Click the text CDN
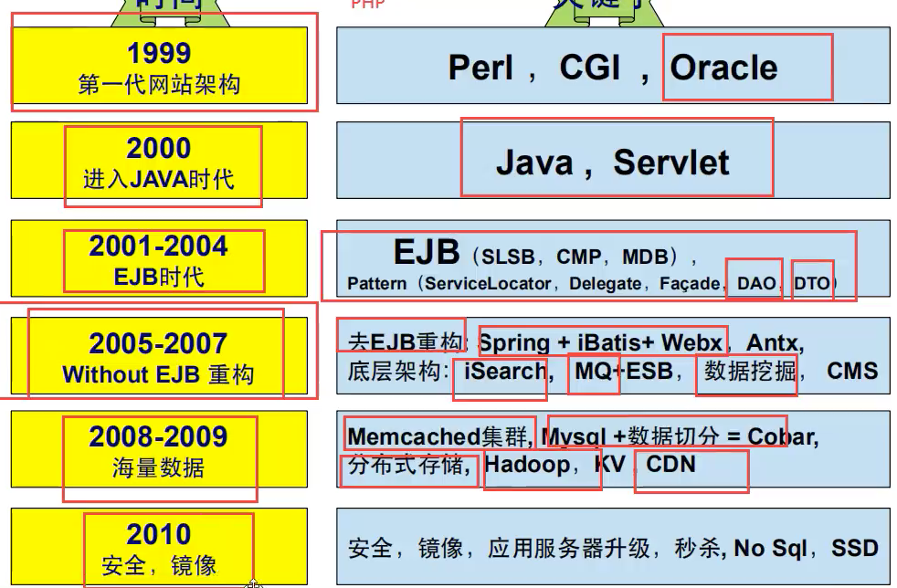This screenshot has width=897, height=588. point(670,465)
